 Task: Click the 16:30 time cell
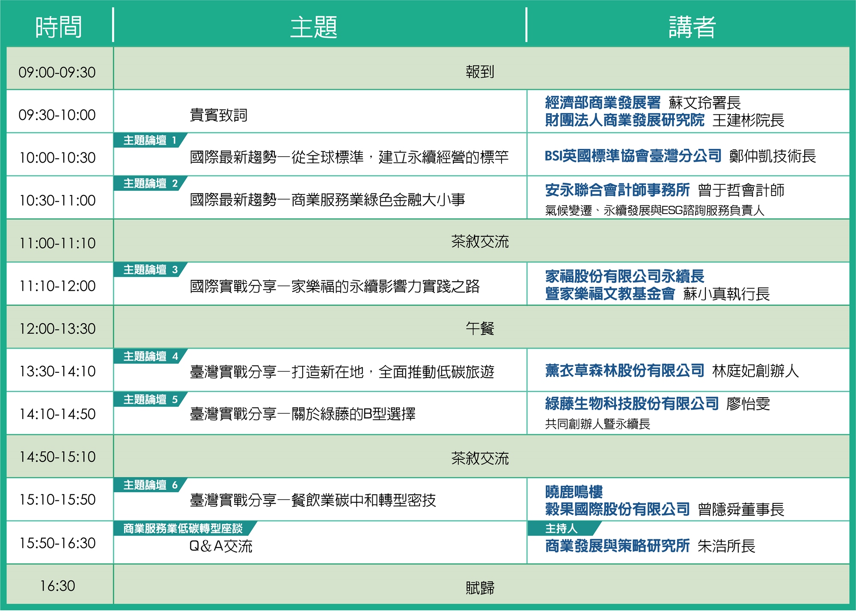[57, 586]
